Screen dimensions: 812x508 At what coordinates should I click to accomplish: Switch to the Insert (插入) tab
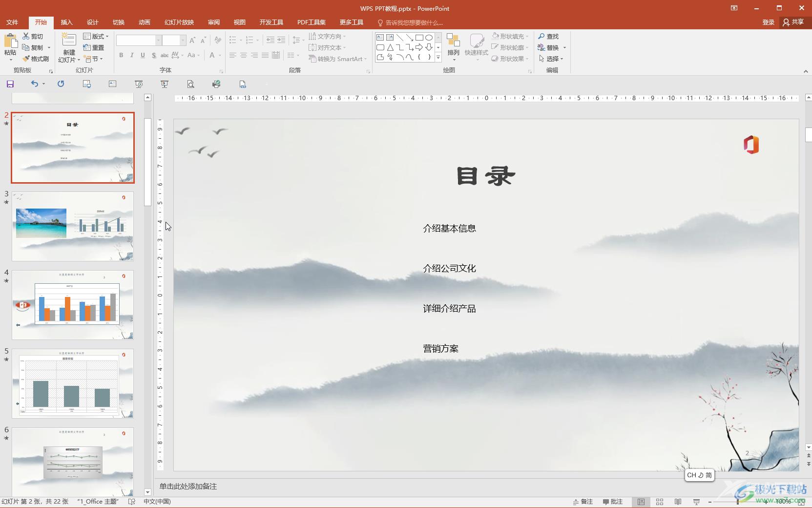coord(66,22)
